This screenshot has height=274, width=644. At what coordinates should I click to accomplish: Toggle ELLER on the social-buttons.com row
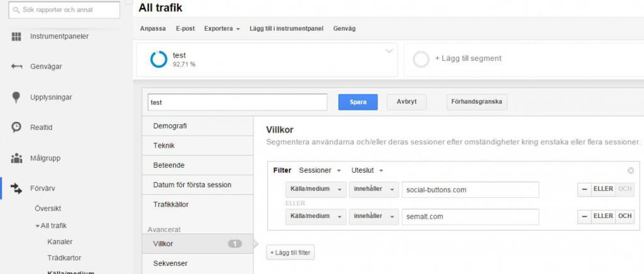[x=602, y=190]
